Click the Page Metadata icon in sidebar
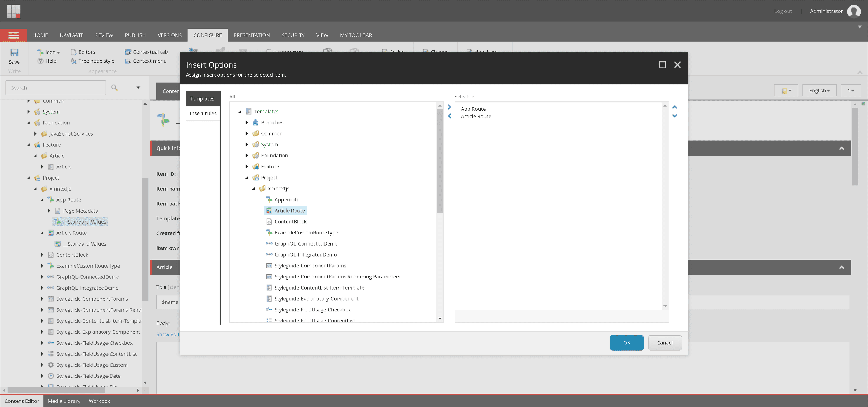Image resolution: width=868 pixels, height=407 pixels. click(57, 211)
